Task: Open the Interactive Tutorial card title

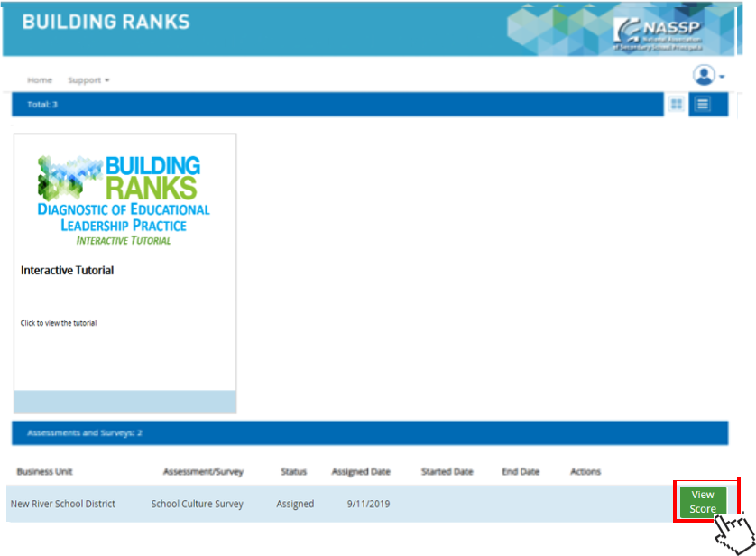Action: pyautogui.click(x=67, y=271)
